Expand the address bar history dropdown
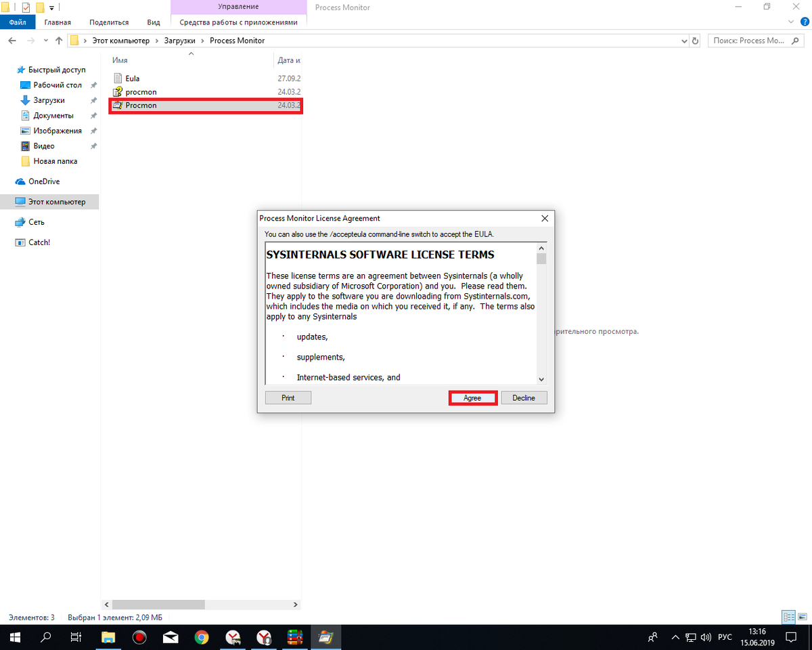 click(683, 41)
